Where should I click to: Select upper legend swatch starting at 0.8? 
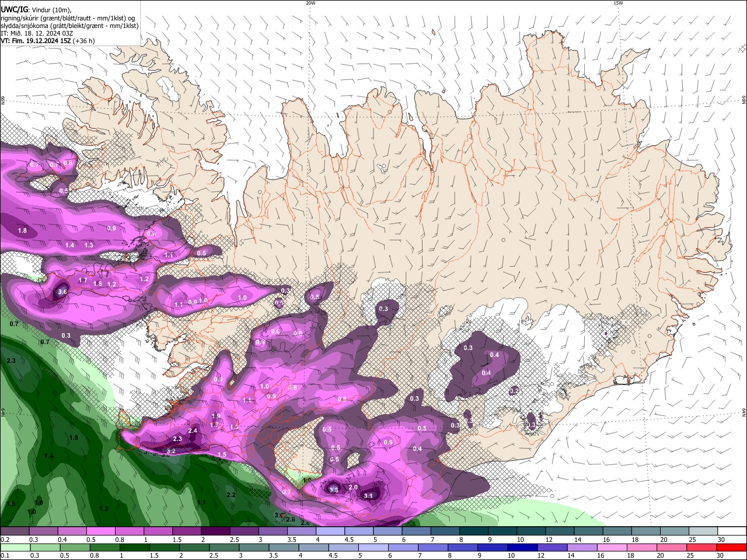coord(130,531)
